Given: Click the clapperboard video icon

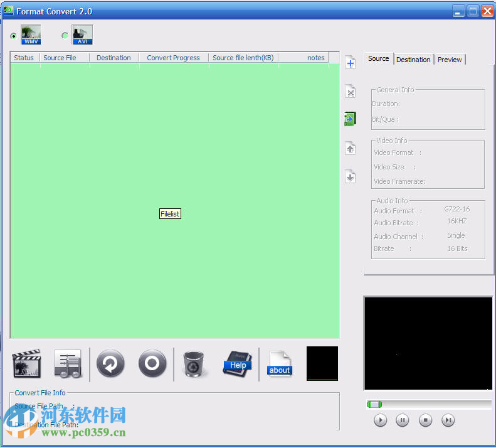Looking at the screenshot, I should (x=26, y=363).
